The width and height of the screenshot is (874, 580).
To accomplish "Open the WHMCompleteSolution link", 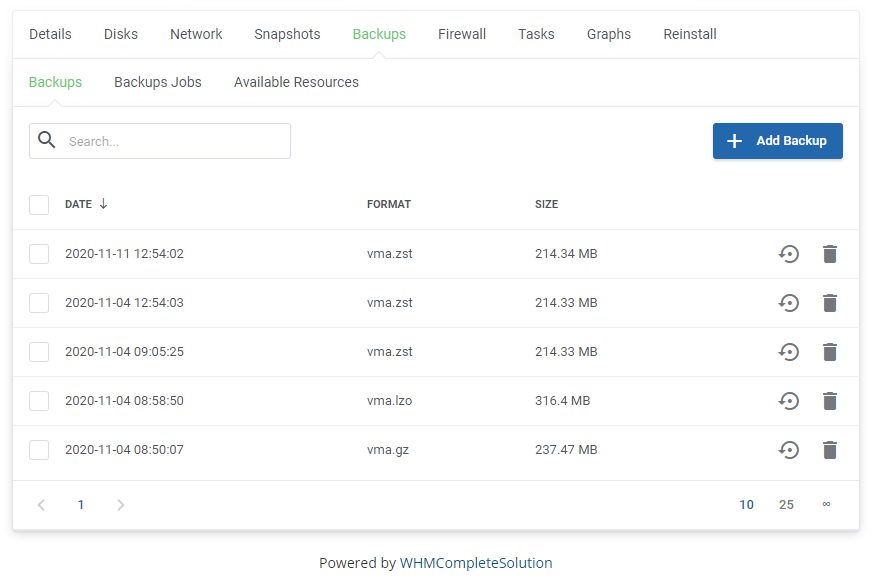I will 476,563.
